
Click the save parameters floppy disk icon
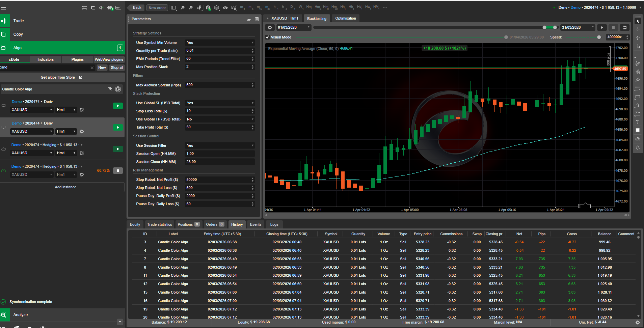tap(257, 19)
